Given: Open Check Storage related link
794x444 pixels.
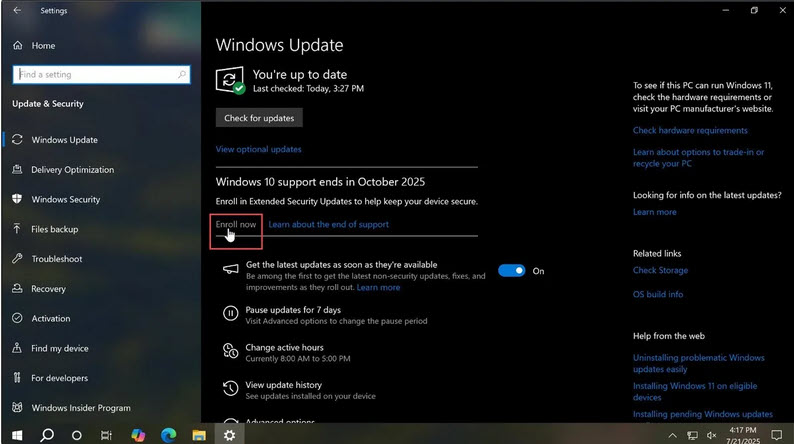Looking at the screenshot, I should pos(660,270).
